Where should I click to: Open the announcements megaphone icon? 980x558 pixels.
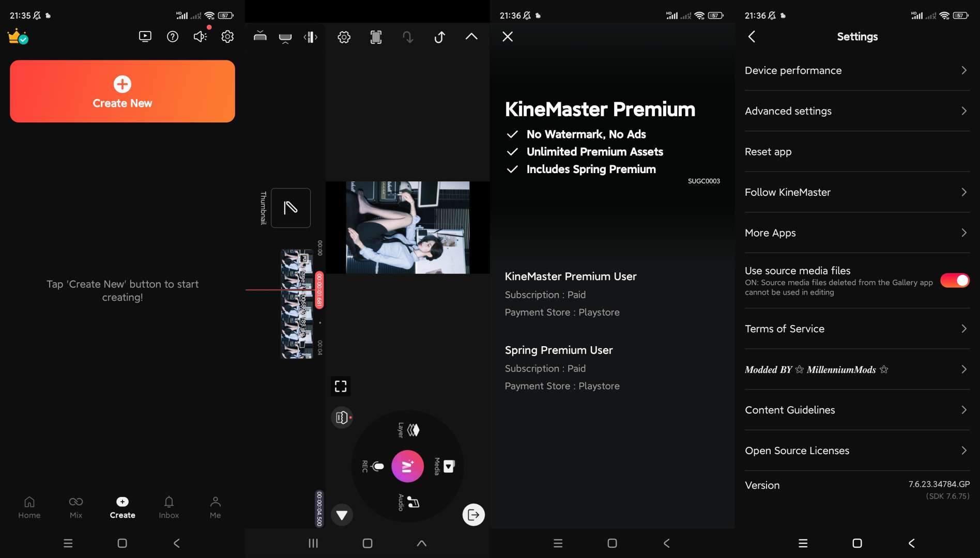click(x=200, y=37)
